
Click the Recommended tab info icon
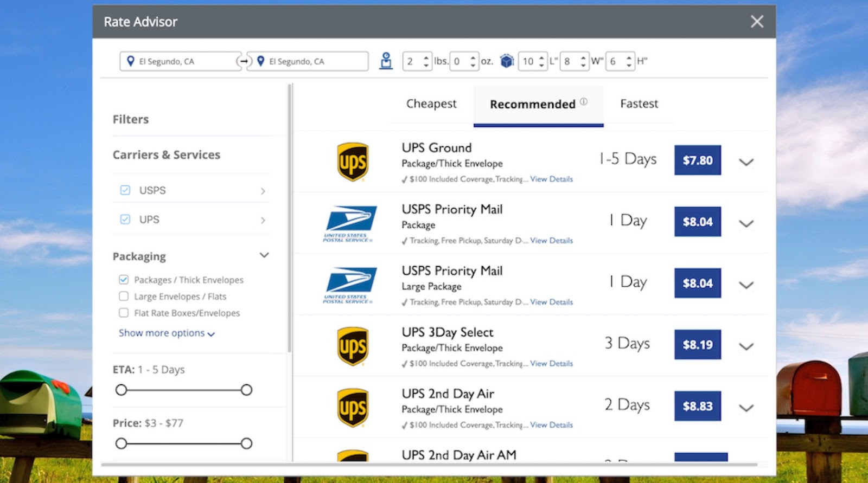pyautogui.click(x=584, y=101)
